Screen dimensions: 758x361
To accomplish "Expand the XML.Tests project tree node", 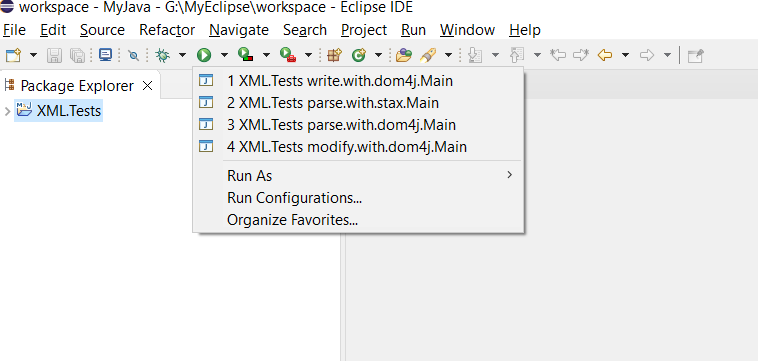I will [7, 112].
